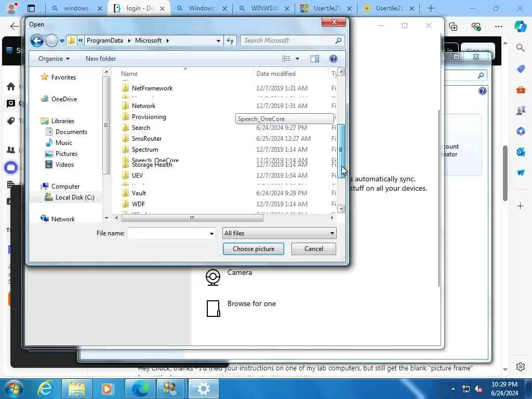
Task: Click the help icon in Open dialog toolbar
Action: [333, 59]
